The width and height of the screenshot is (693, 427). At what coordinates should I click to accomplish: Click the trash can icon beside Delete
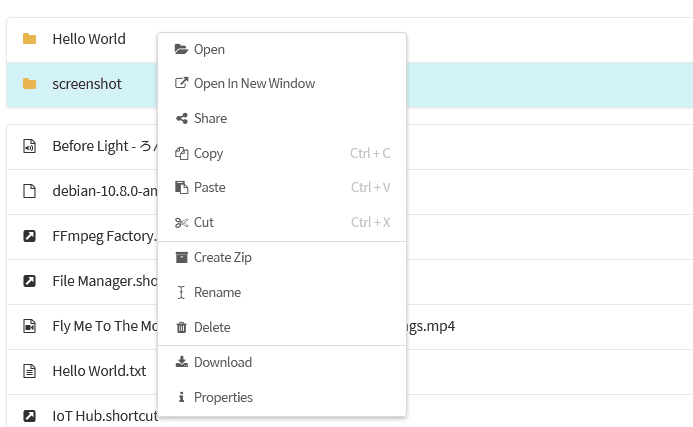pos(181,327)
